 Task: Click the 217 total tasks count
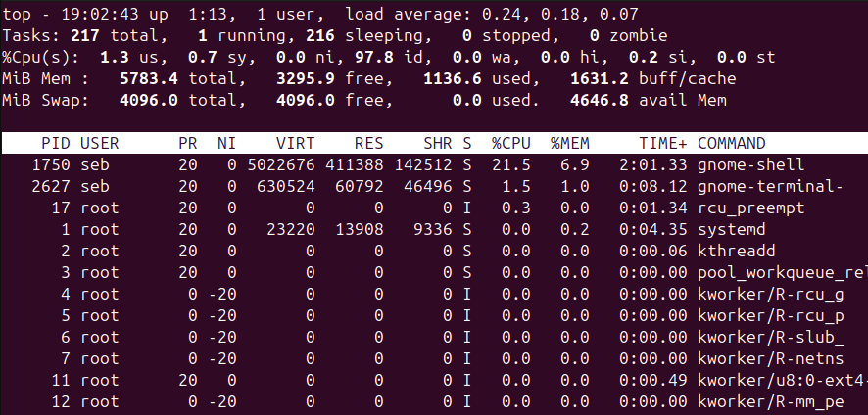click(84, 36)
